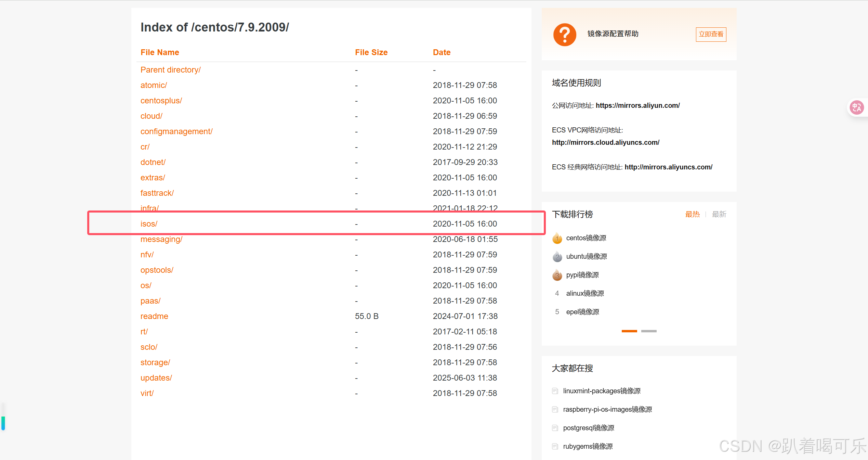Open the paas/ folder

[x=150, y=301]
